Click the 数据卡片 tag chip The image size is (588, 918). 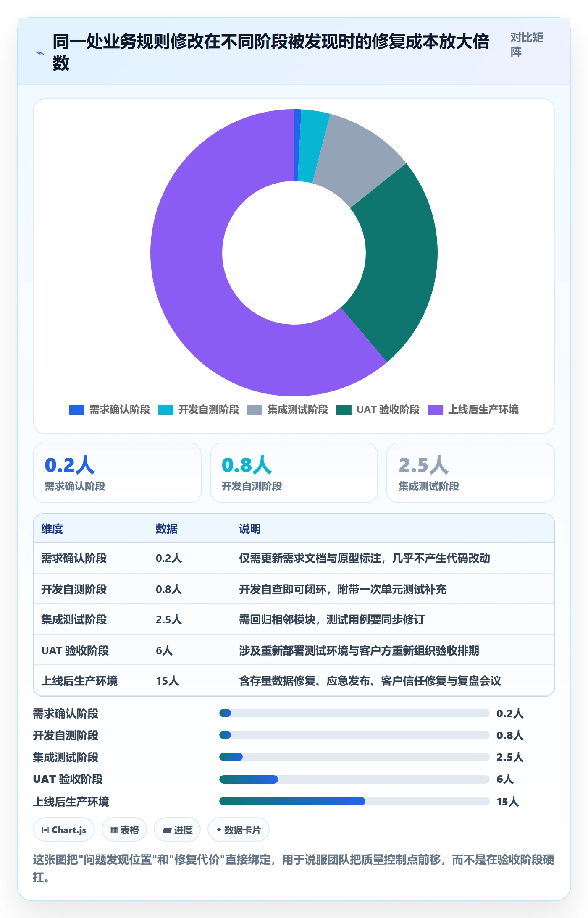[239, 830]
